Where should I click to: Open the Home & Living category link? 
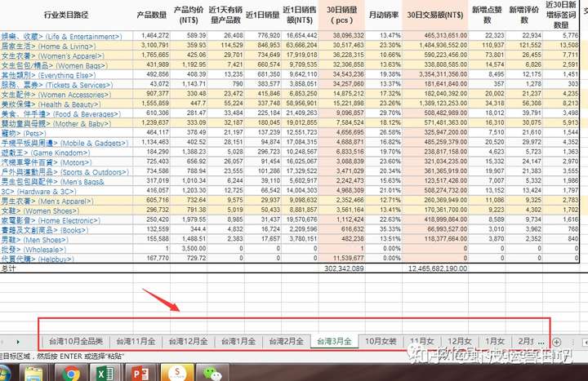(x=48, y=46)
